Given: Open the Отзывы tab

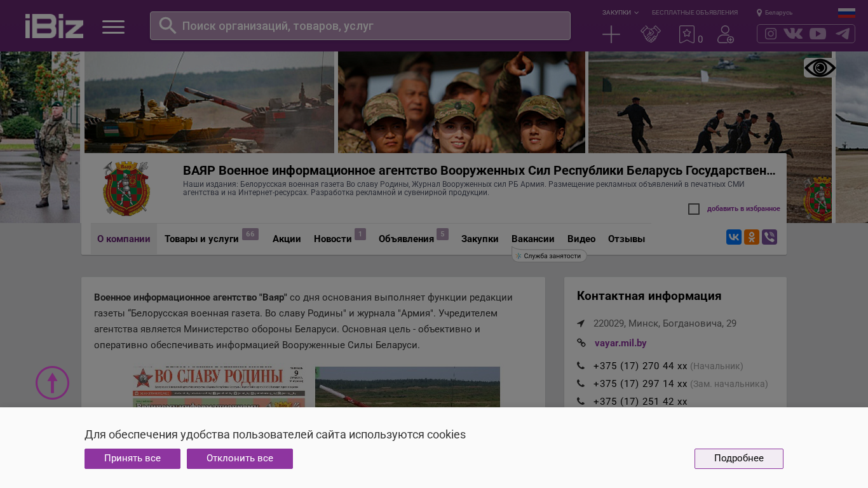Looking at the screenshot, I should (627, 239).
